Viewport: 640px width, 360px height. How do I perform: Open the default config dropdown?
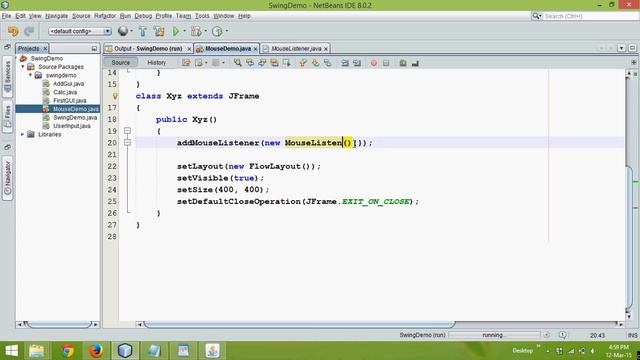click(x=80, y=31)
